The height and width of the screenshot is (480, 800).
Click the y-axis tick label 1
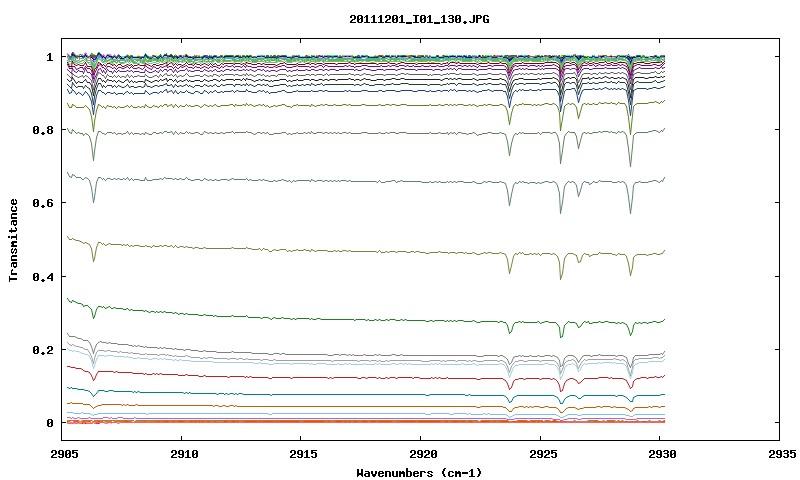click(x=49, y=57)
